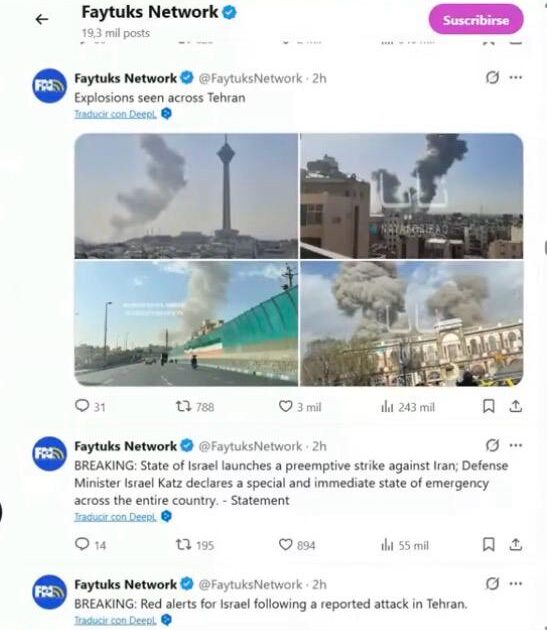Screen dimensions: 547x630
Task: Open more options on the Red alerts post
Action: pos(516,583)
